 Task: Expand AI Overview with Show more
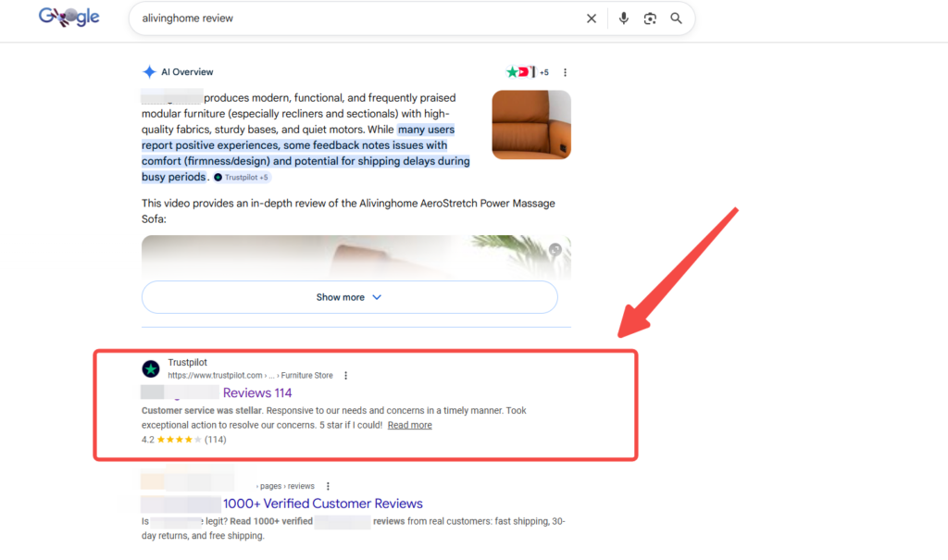[349, 297]
